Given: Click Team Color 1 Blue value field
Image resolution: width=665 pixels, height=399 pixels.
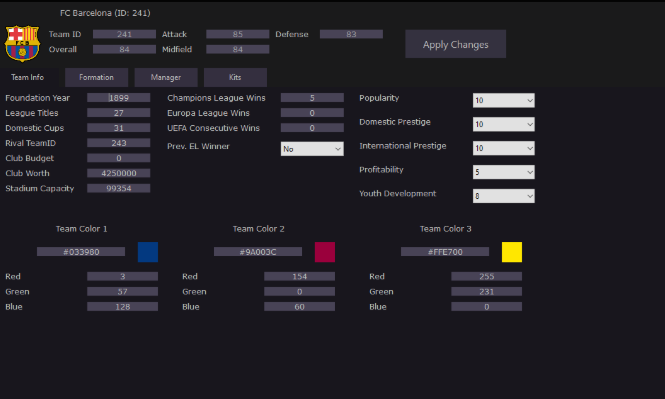Looking at the screenshot, I should tap(123, 307).
